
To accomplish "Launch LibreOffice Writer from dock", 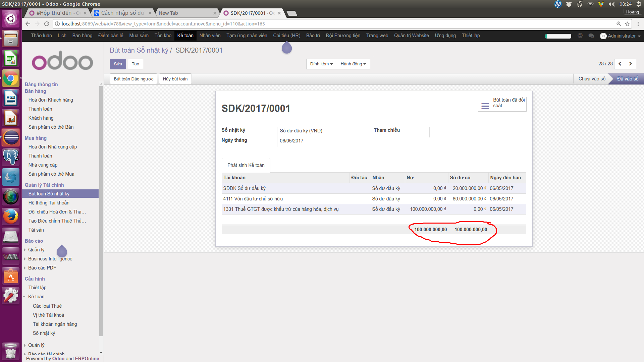I will pos(11,99).
